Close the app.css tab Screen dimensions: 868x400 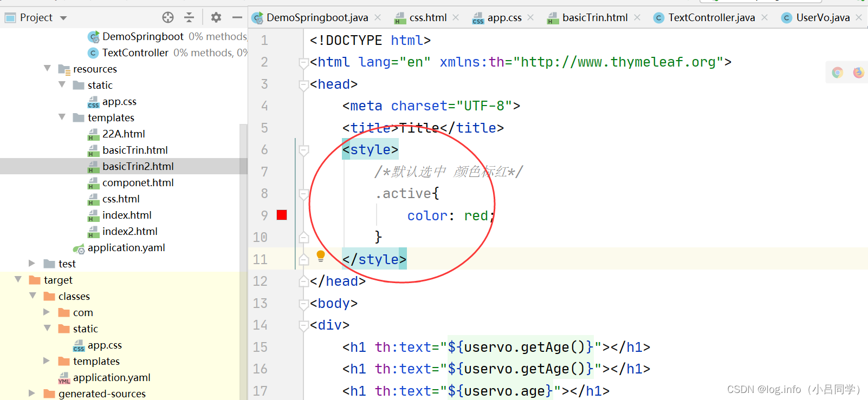point(530,17)
